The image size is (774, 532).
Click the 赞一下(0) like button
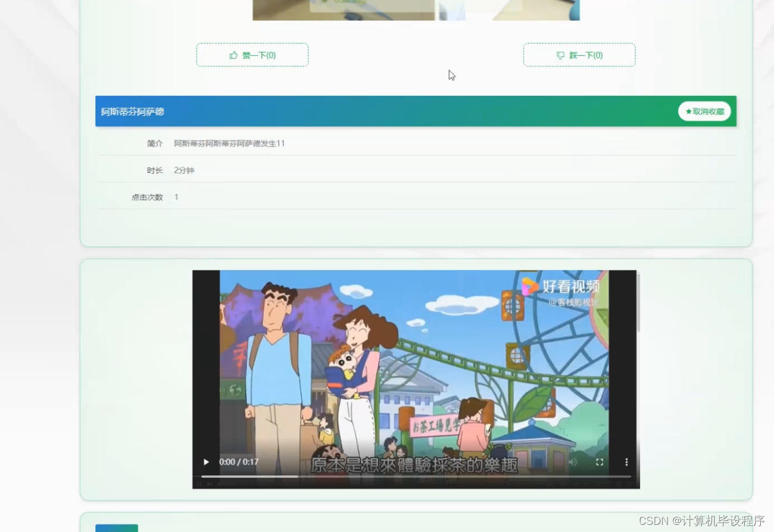tap(252, 55)
